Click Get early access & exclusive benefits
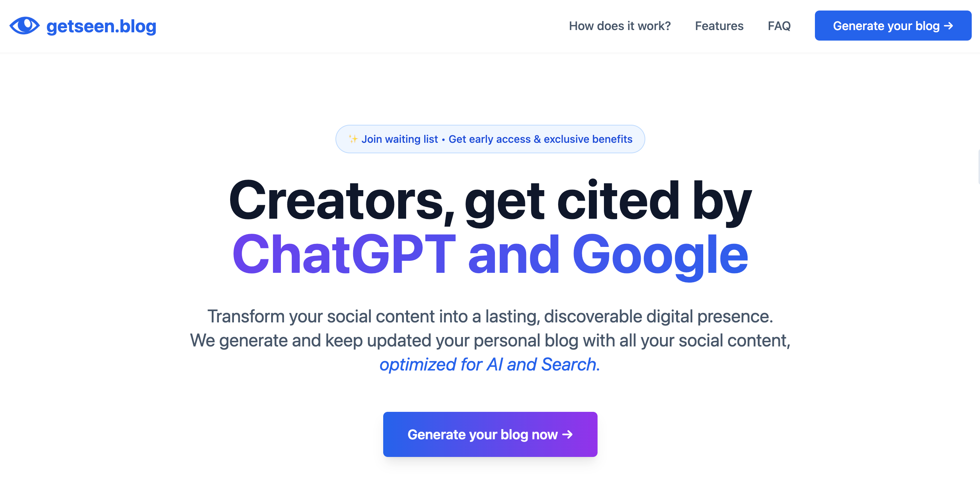The width and height of the screenshot is (980, 490). (540, 139)
